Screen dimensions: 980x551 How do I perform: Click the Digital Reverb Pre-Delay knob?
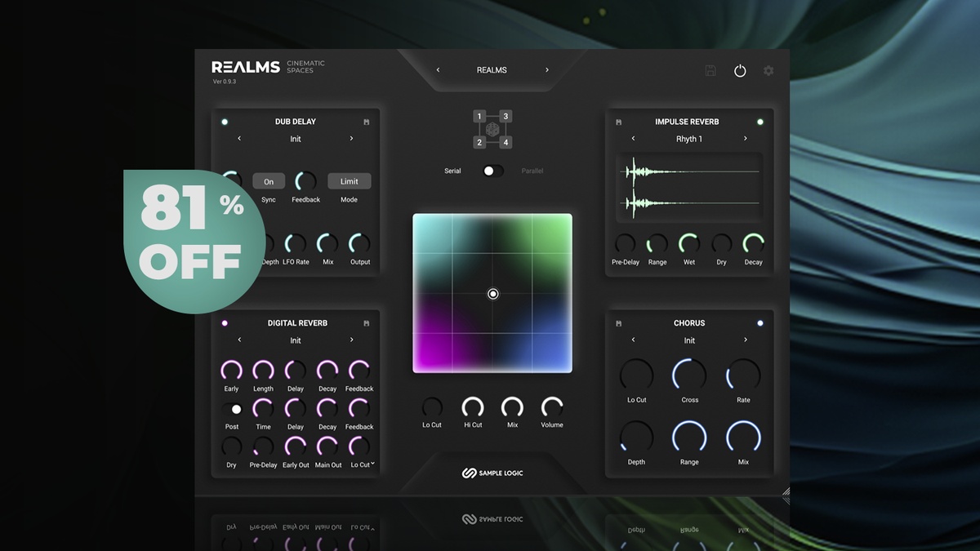click(263, 447)
